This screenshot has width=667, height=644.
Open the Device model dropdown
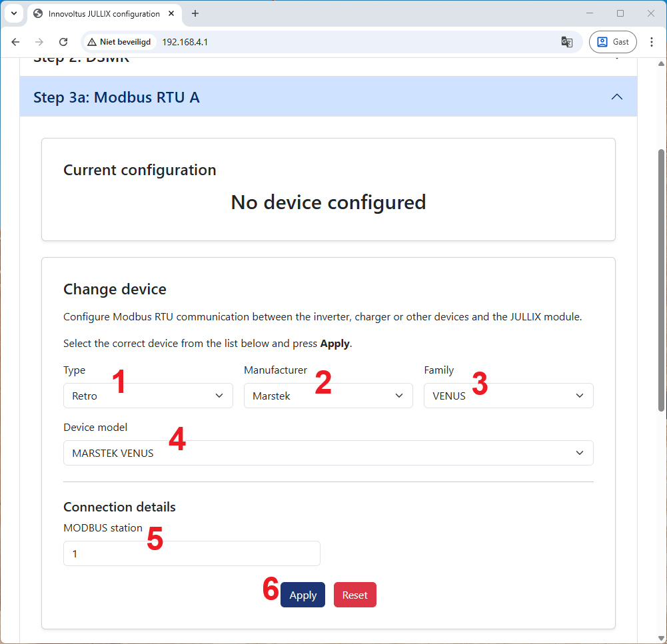[x=328, y=453]
